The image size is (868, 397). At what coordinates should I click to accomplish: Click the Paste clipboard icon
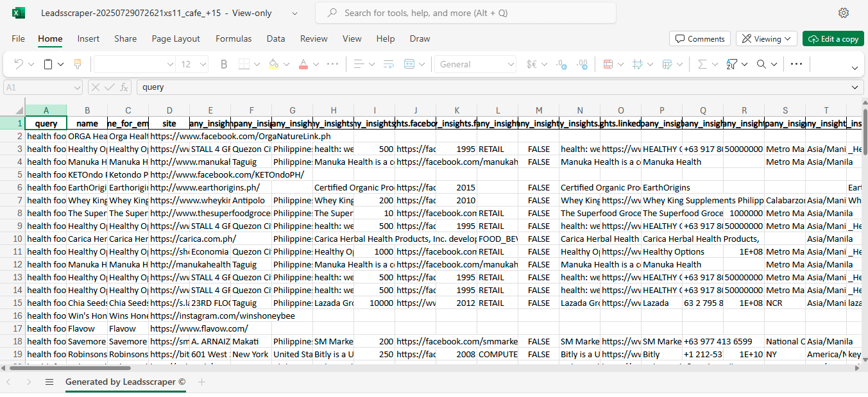[48, 64]
